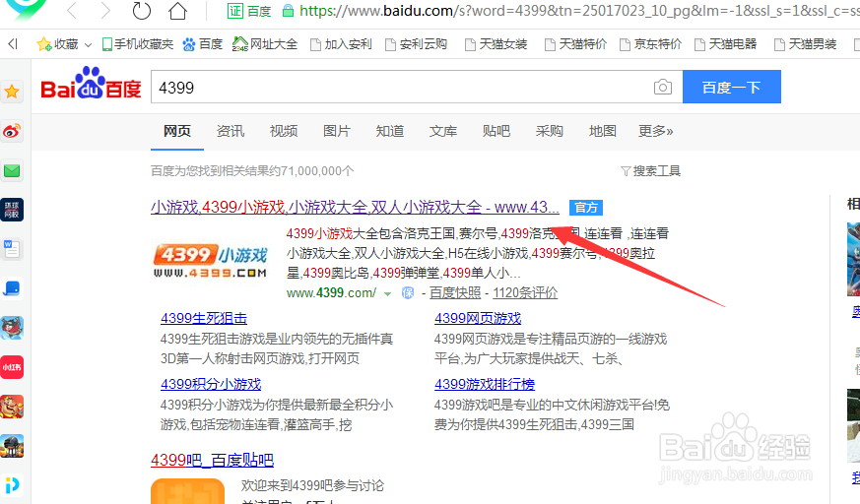Go to browser home page icon
Image resolution: width=860 pixels, height=504 pixels.
tap(177, 11)
